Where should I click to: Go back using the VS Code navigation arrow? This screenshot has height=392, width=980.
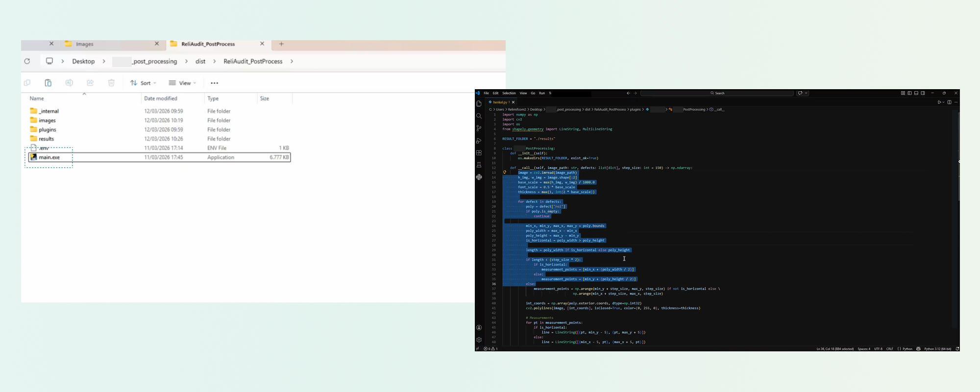[628, 93]
